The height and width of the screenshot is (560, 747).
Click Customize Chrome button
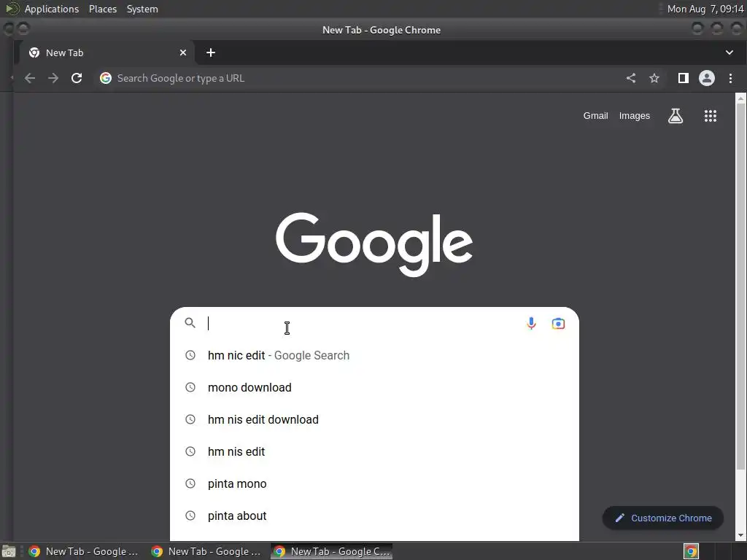(662, 518)
